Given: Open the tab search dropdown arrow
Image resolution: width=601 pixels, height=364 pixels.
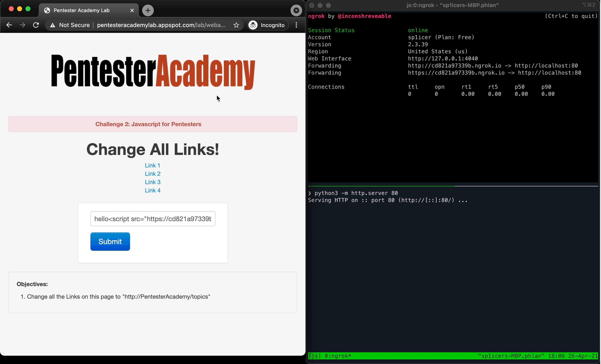Looking at the screenshot, I should pos(296,10).
